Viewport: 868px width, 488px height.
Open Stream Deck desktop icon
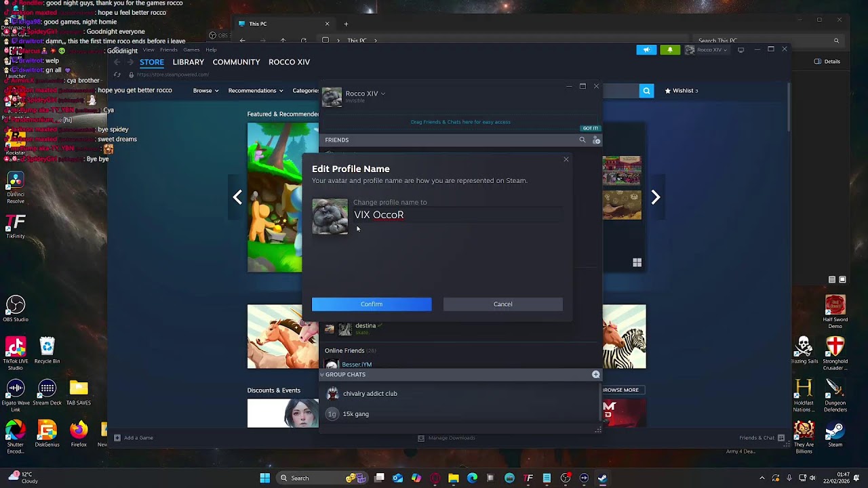click(x=47, y=393)
